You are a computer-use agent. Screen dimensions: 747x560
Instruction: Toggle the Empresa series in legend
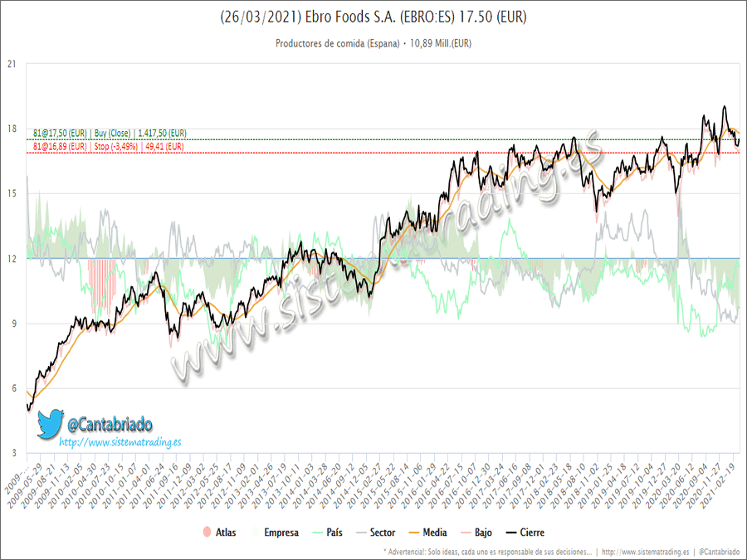(x=275, y=533)
